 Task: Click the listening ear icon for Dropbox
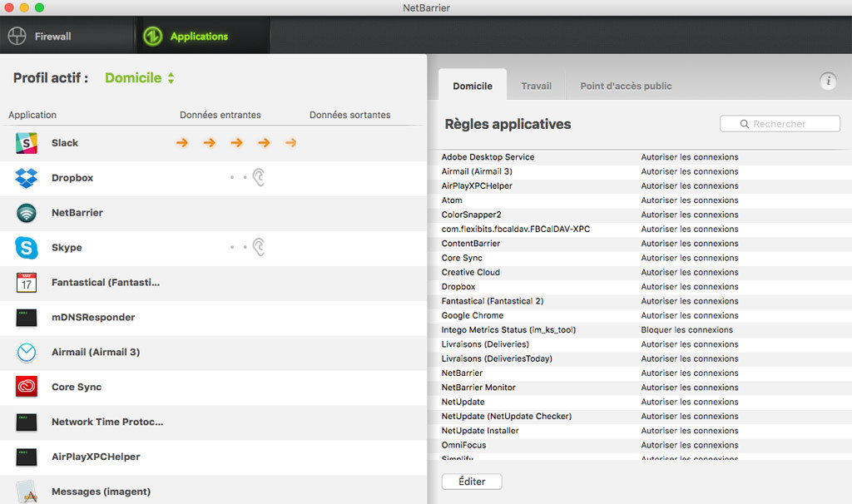(x=259, y=177)
